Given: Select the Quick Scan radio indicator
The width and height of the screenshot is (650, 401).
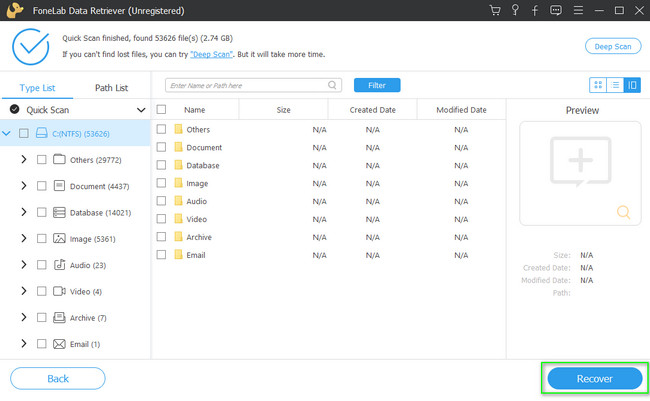Looking at the screenshot, I should coord(15,109).
